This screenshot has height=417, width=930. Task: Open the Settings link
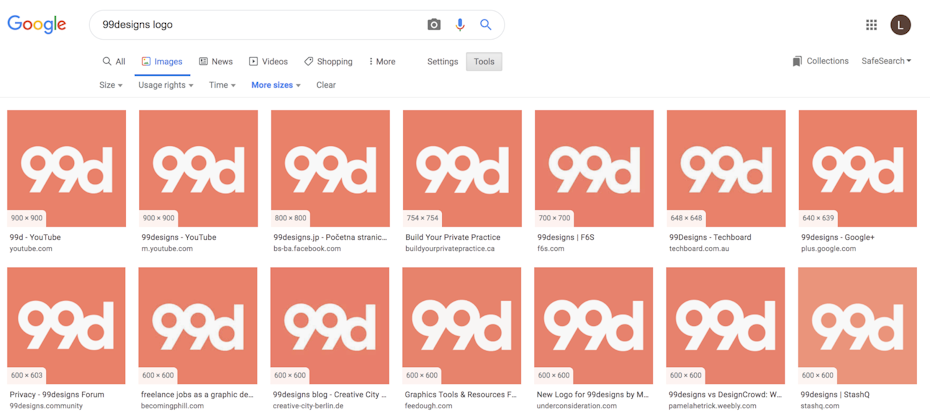pyautogui.click(x=442, y=62)
